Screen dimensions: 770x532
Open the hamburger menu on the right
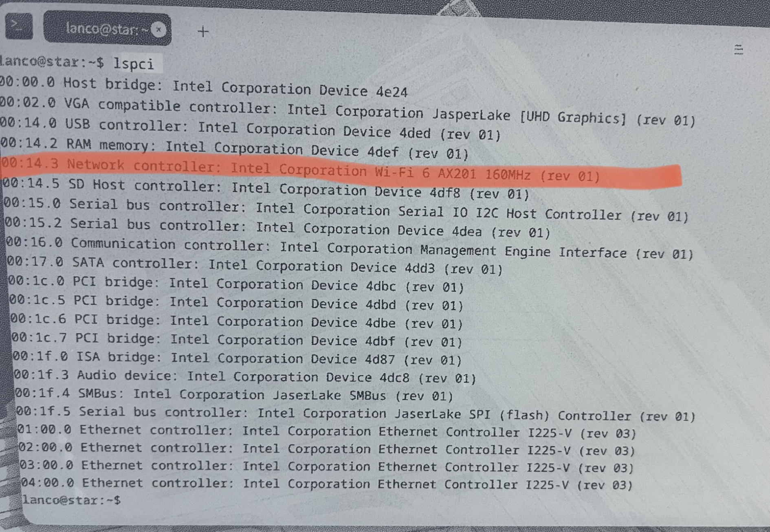tap(738, 50)
